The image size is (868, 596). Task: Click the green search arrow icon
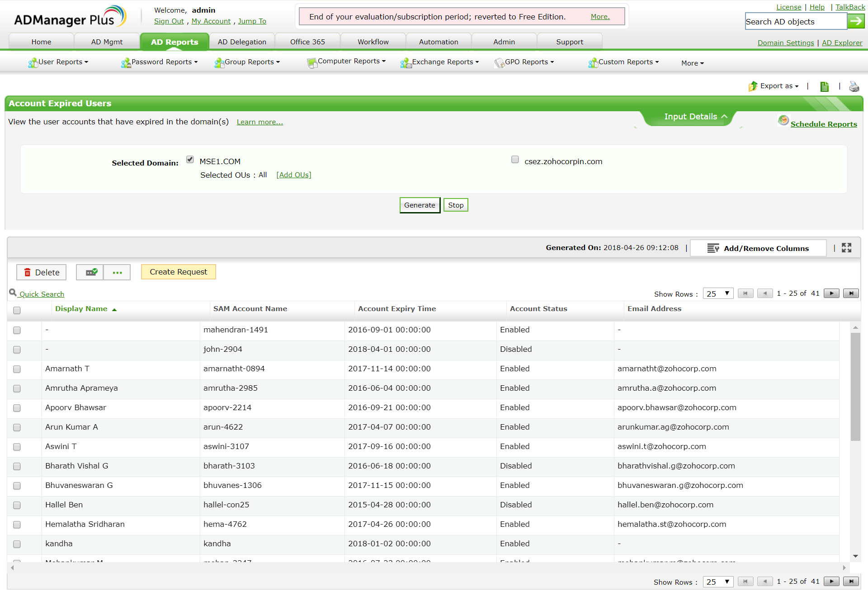pos(856,21)
